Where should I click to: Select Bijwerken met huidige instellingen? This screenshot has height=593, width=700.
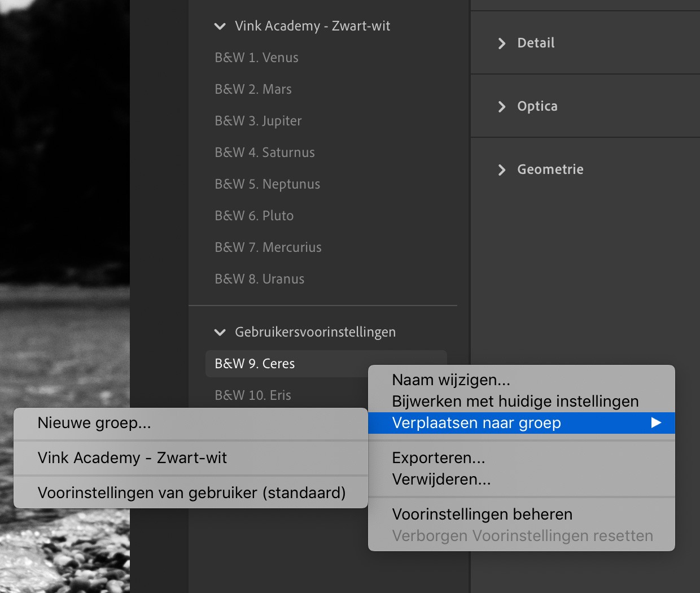[x=514, y=401]
